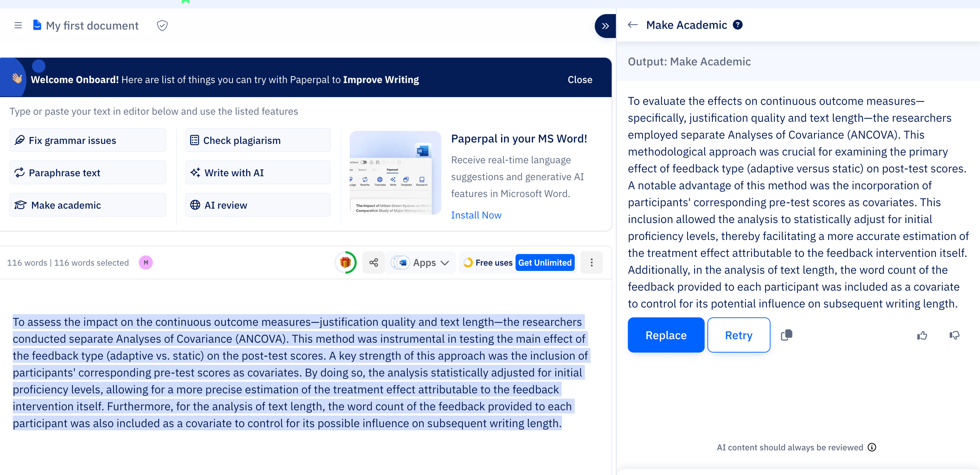Viewport: 980px width, 475px height.
Task: Click the blue document file icon
Action: click(37, 25)
